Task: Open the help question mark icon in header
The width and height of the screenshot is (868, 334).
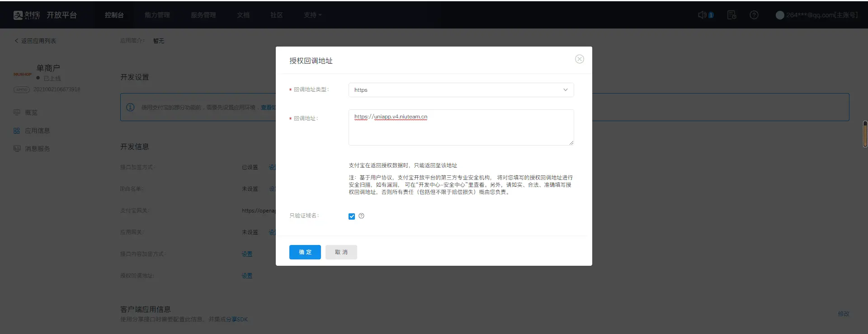Action: click(754, 15)
